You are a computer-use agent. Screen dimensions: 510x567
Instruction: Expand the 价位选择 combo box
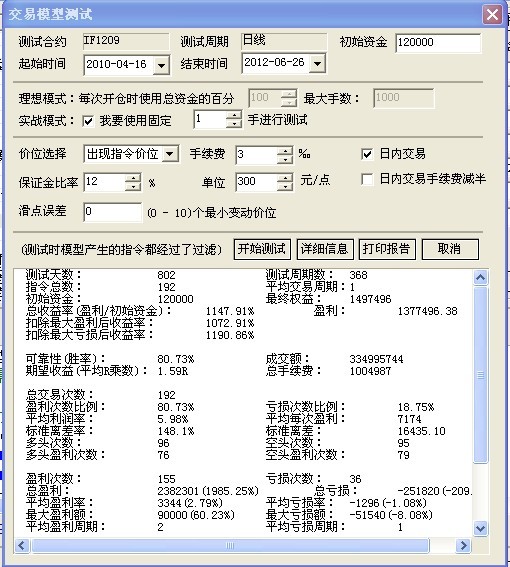point(170,154)
